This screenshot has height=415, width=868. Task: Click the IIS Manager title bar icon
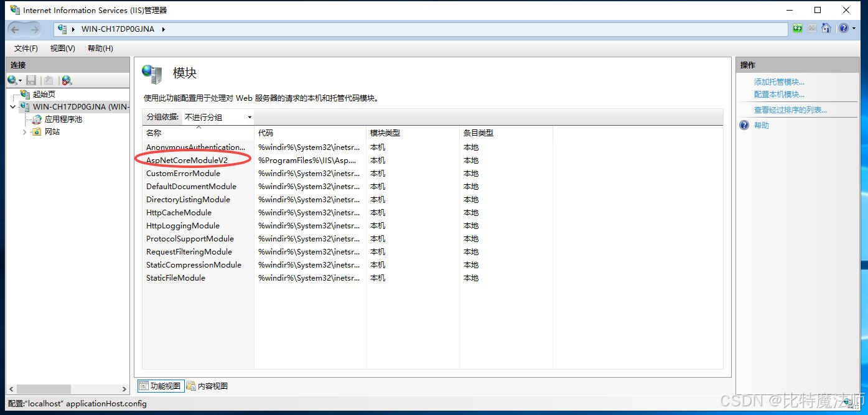click(x=14, y=10)
